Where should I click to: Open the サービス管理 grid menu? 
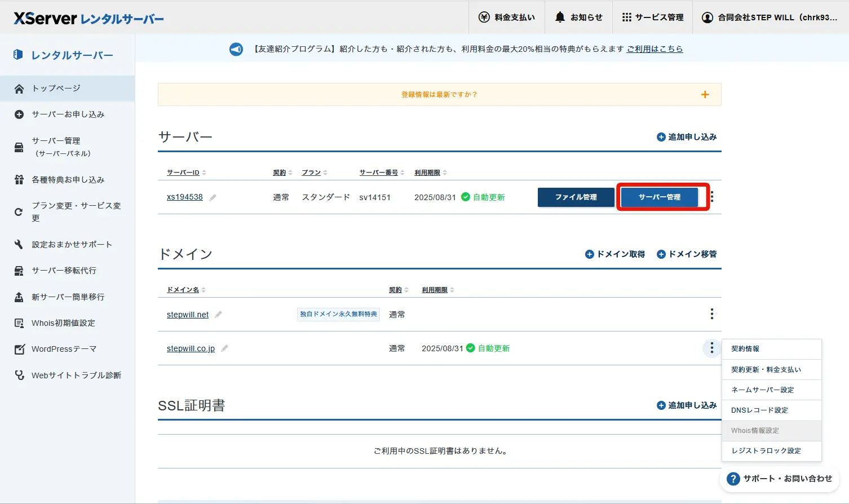coord(652,17)
